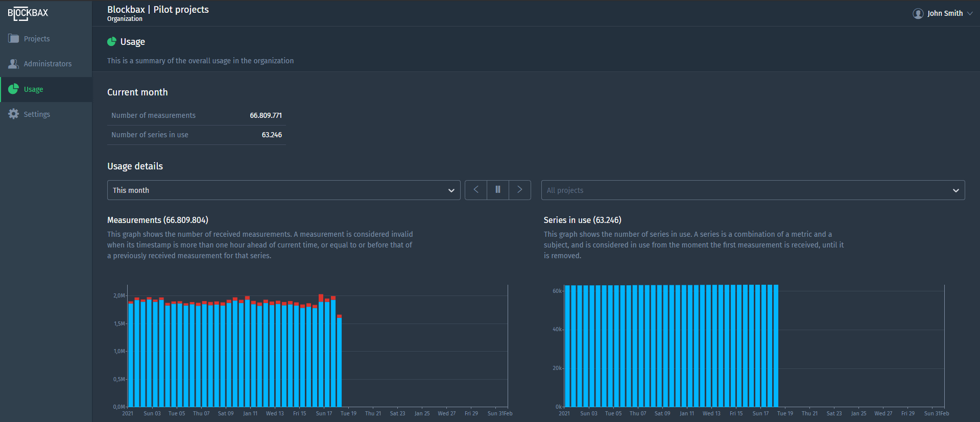Go to previous period with left arrow
Viewport: 980px width, 422px height.
coord(475,190)
